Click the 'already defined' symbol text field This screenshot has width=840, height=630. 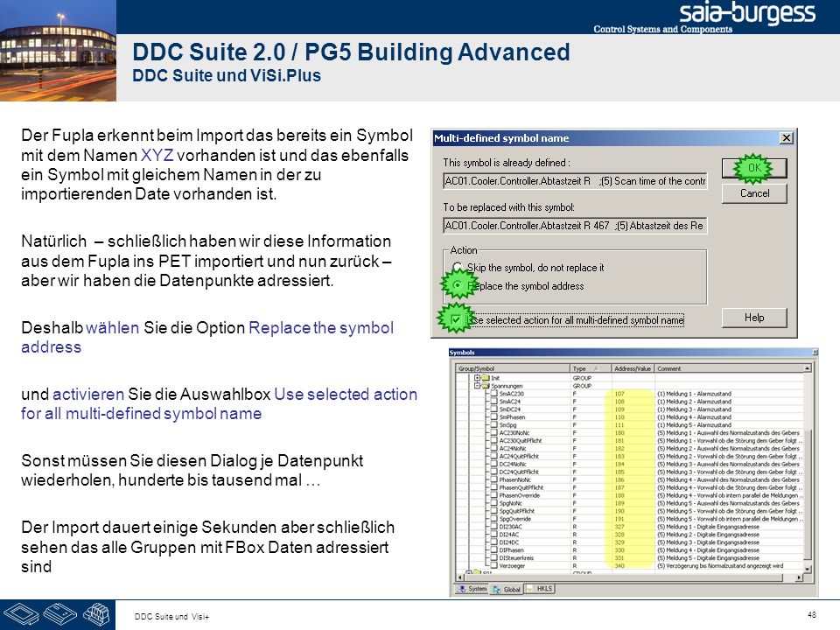(x=575, y=181)
